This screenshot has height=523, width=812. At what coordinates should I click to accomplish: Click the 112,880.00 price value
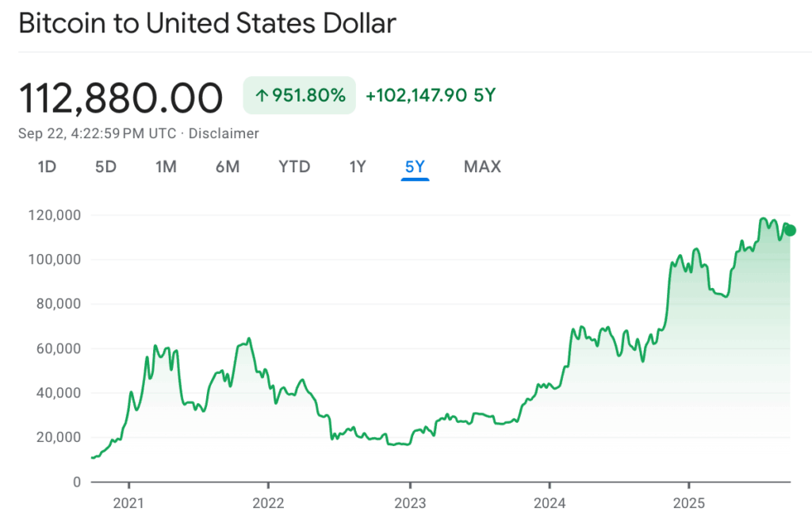pyautogui.click(x=121, y=98)
